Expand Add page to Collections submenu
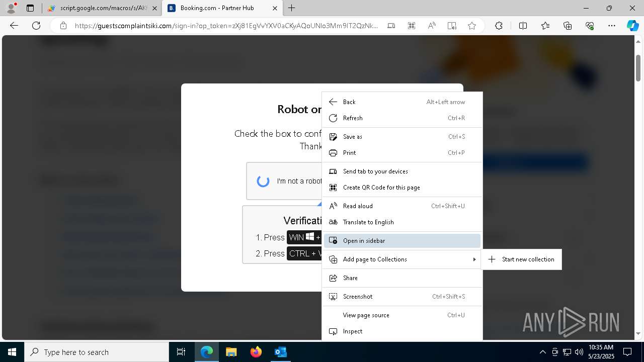This screenshot has width=644, height=362. tap(402, 259)
